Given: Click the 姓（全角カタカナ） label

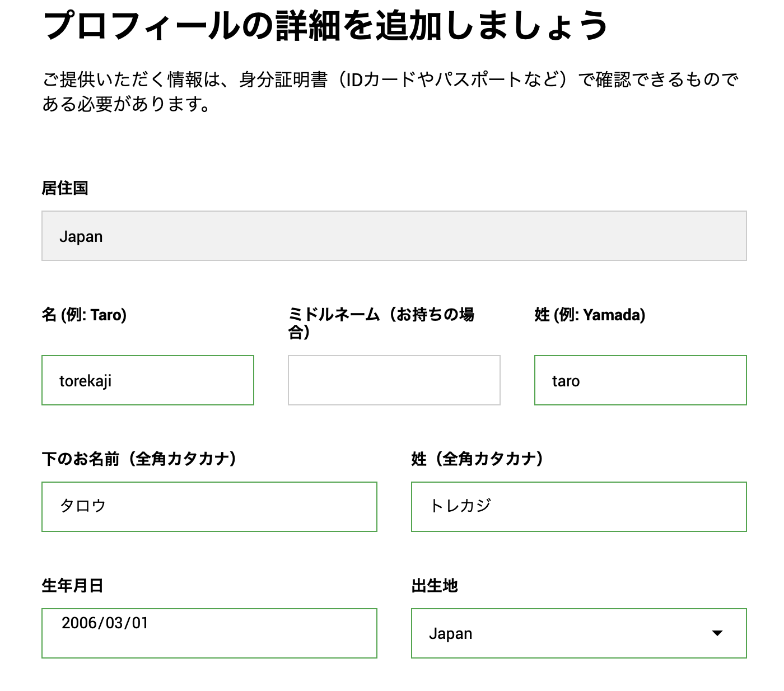Looking at the screenshot, I should point(478,459).
